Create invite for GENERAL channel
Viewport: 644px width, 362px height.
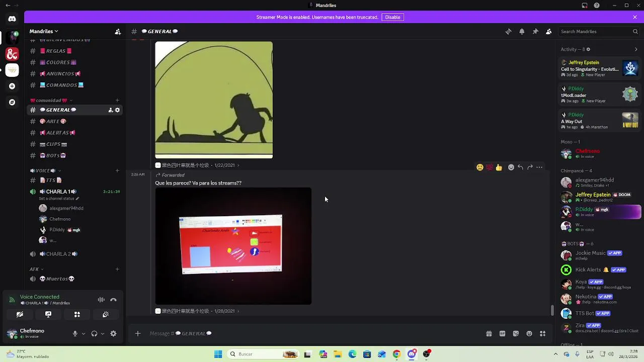[110, 110]
